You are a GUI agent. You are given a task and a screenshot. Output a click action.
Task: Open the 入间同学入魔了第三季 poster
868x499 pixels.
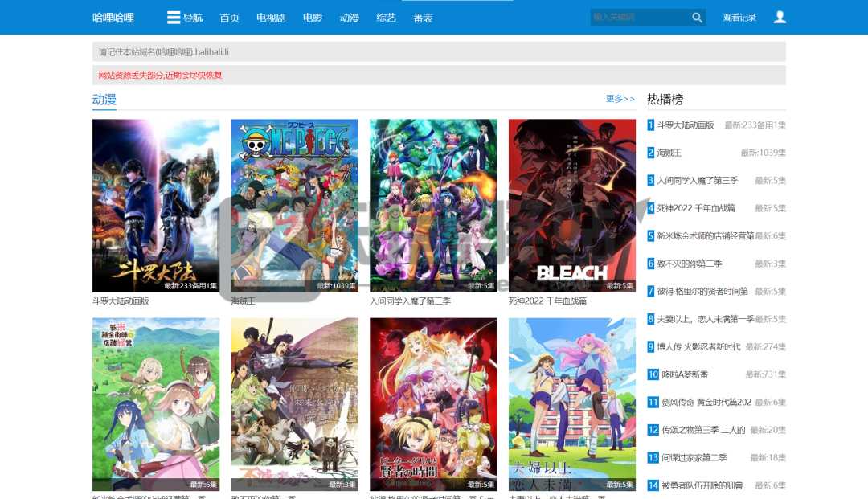tap(433, 205)
